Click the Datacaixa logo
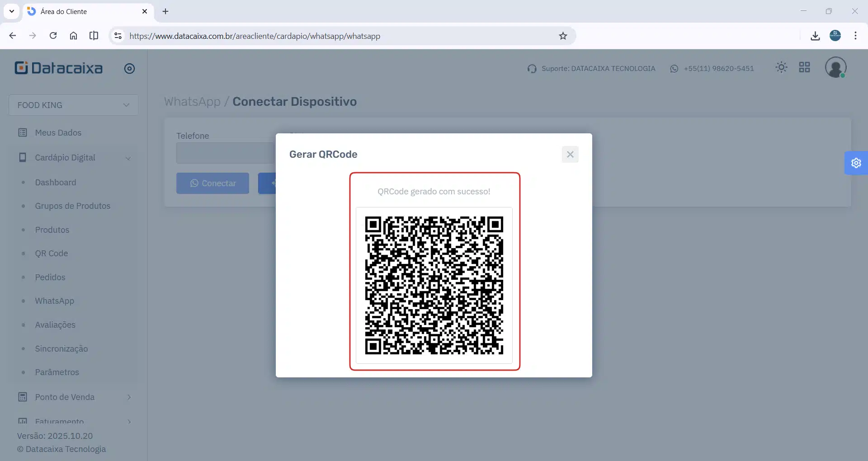This screenshot has width=868, height=461. tap(58, 68)
